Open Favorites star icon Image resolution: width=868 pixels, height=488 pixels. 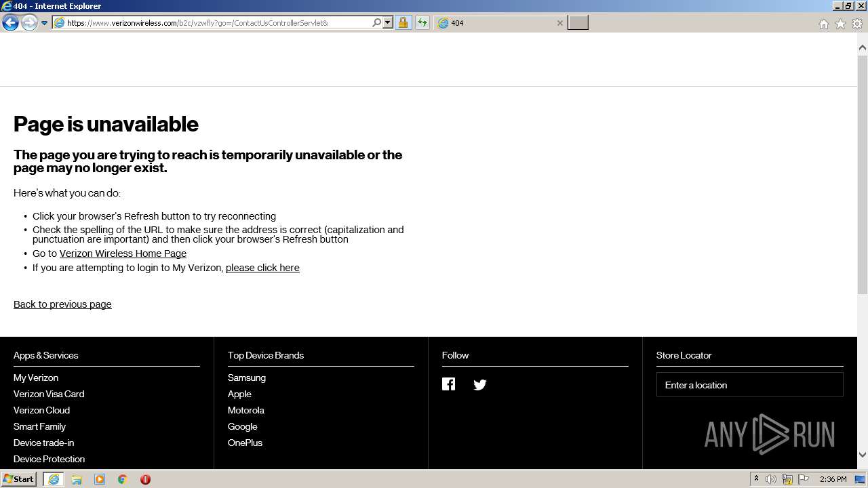[x=840, y=24]
